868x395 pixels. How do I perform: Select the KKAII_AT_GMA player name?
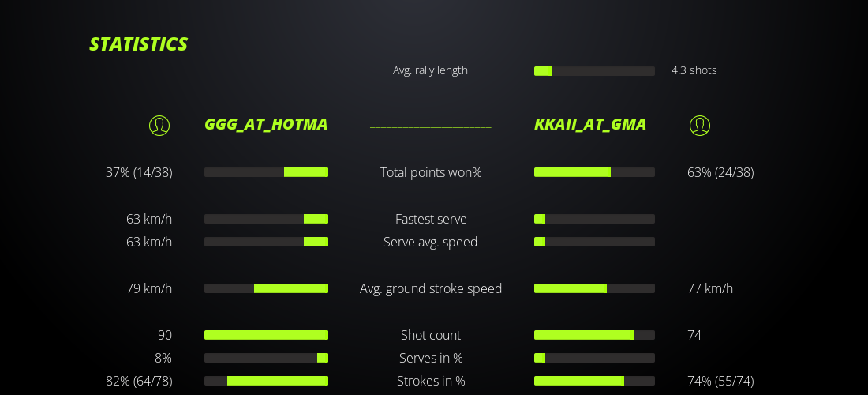pos(590,124)
